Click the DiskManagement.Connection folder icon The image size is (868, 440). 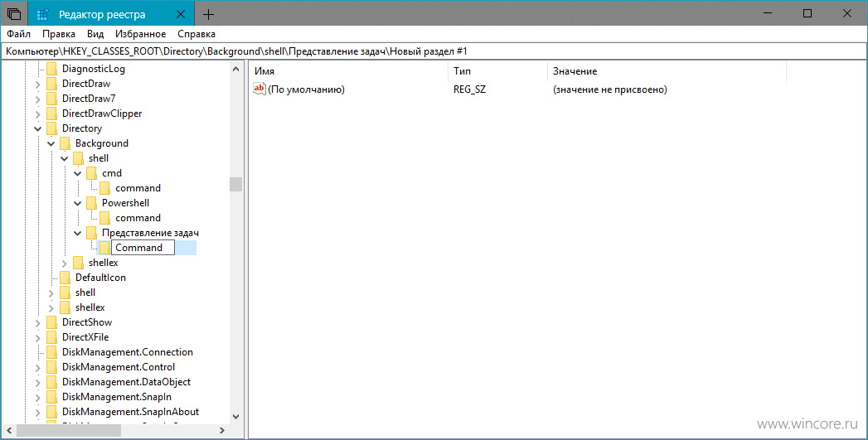[52, 352]
